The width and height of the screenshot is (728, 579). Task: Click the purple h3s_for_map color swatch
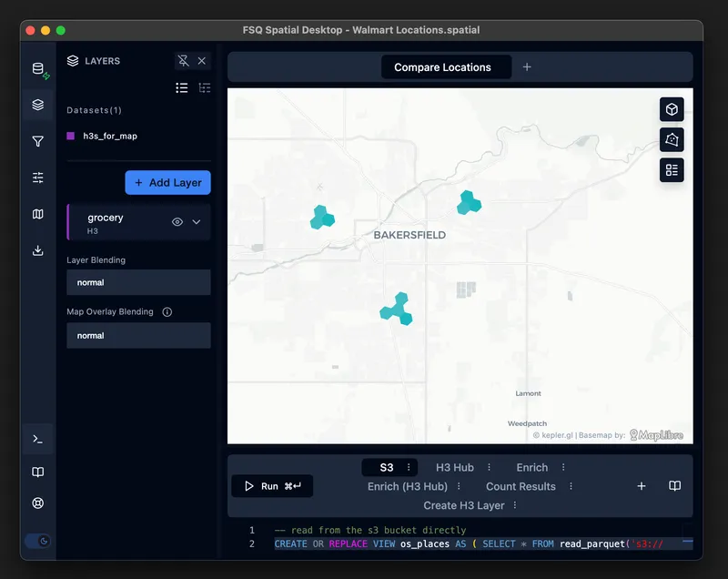(x=71, y=136)
